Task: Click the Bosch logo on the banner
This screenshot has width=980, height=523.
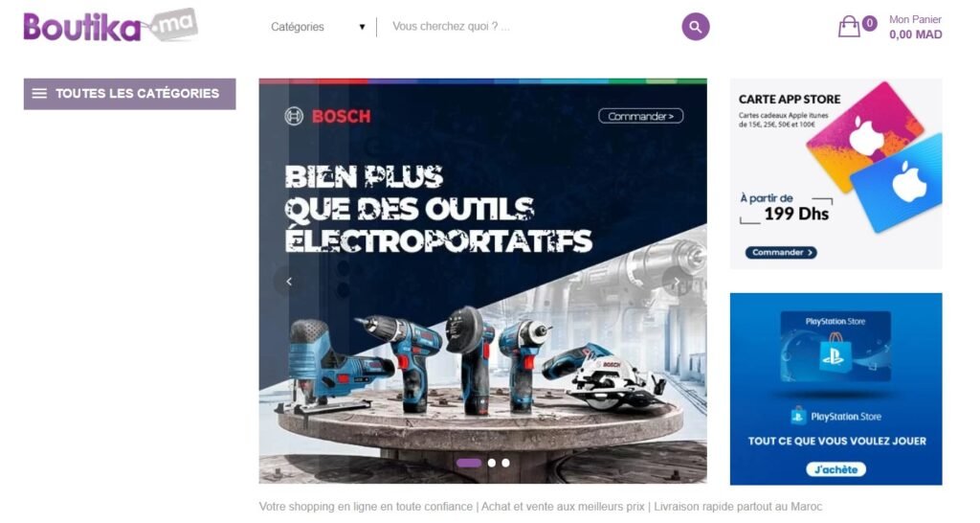Action: [x=327, y=116]
